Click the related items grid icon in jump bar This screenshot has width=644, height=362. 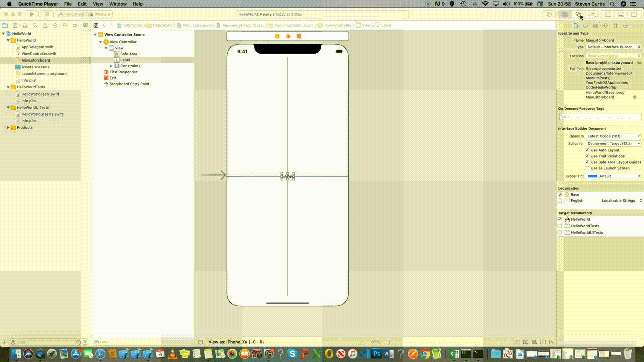[x=96, y=25]
